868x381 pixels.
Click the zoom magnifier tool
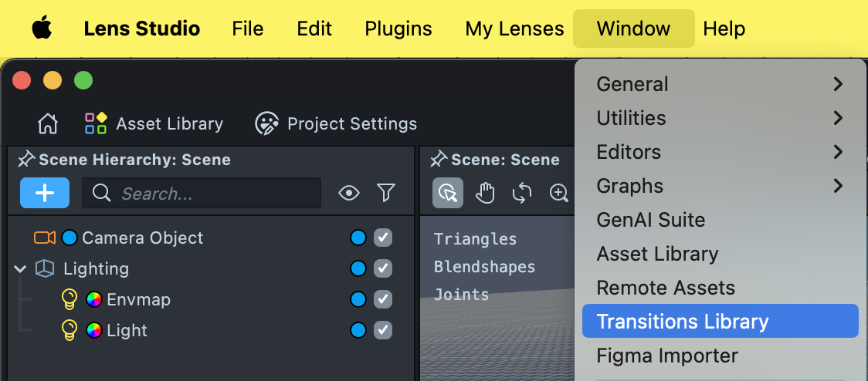point(558,193)
